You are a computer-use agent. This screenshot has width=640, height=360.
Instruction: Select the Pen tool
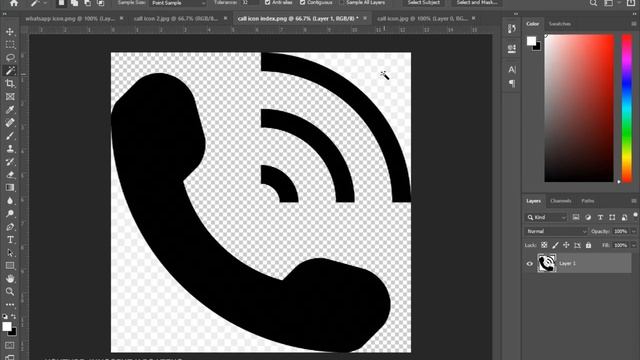(10, 227)
